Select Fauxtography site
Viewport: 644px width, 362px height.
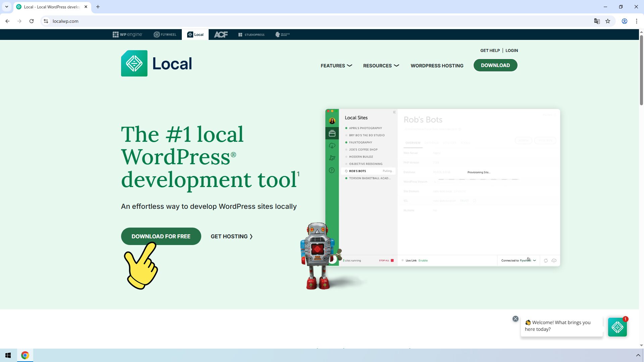point(360,142)
